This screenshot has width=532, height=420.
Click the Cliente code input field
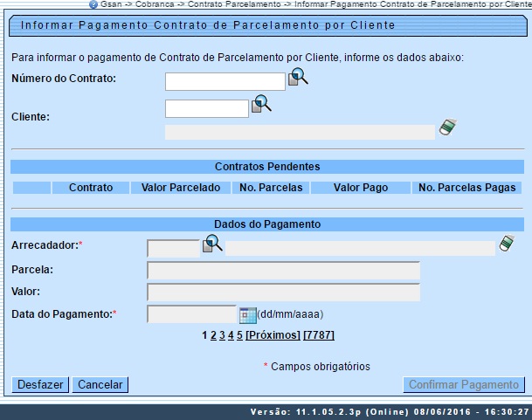point(207,108)
